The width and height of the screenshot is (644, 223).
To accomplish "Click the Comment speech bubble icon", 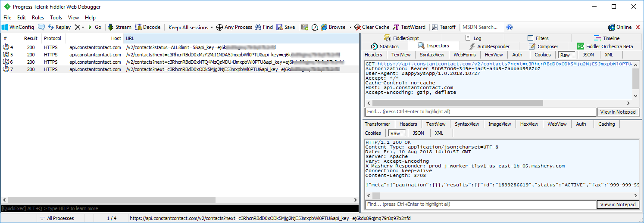I will point(41,27).
